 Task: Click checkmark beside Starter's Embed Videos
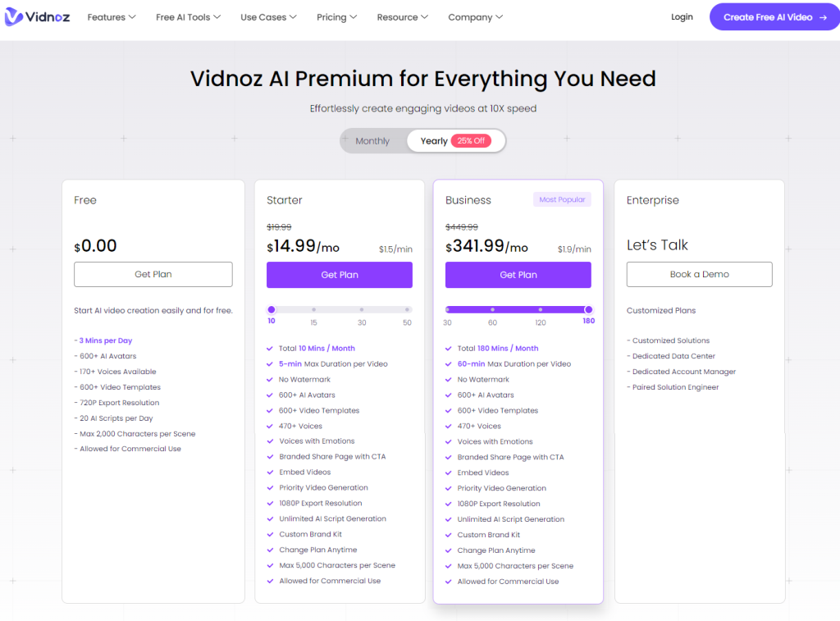click(271, 473)
